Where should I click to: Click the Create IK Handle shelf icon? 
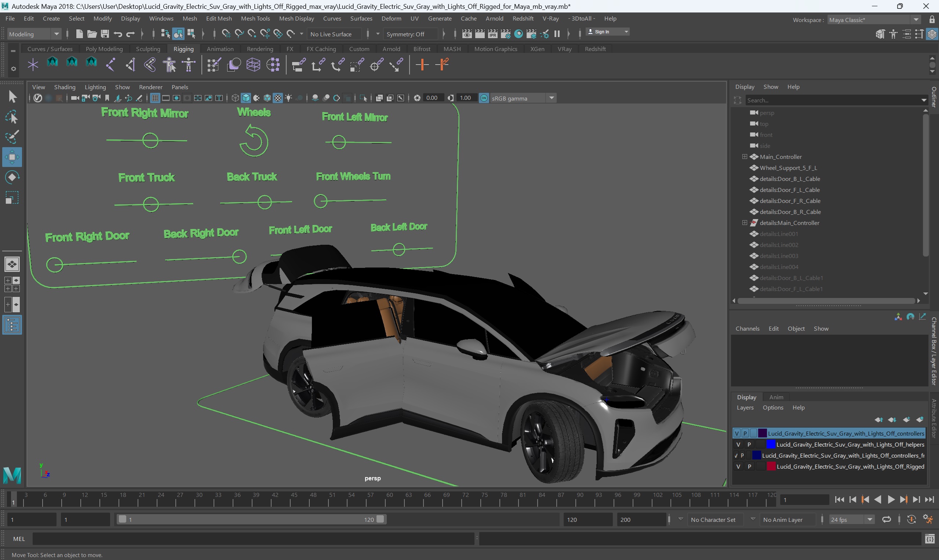[130, 65]
